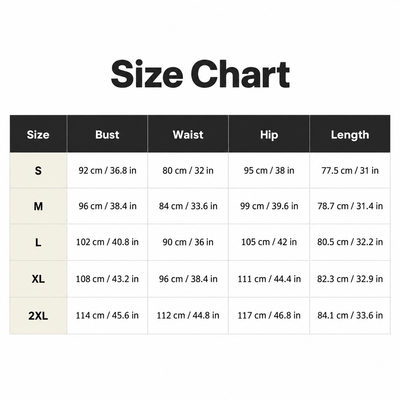Click the Size Chart title

click(200, 74)
